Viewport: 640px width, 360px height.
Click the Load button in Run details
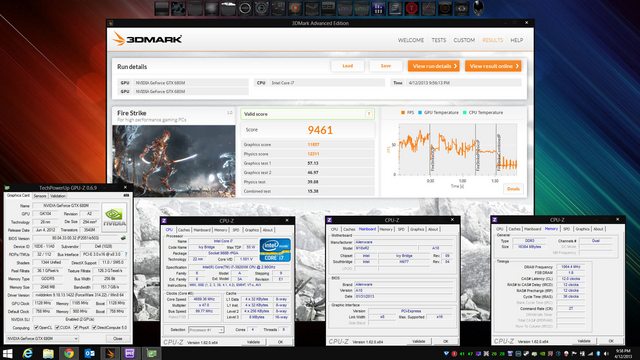(x=347, y=66)
